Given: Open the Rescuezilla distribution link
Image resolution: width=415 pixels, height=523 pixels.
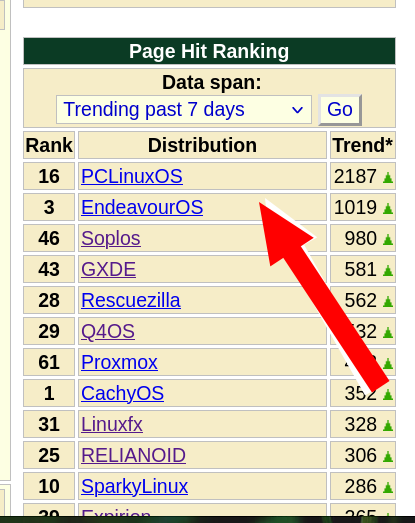Looking at the screenshot, I should (x=131, y=300).
